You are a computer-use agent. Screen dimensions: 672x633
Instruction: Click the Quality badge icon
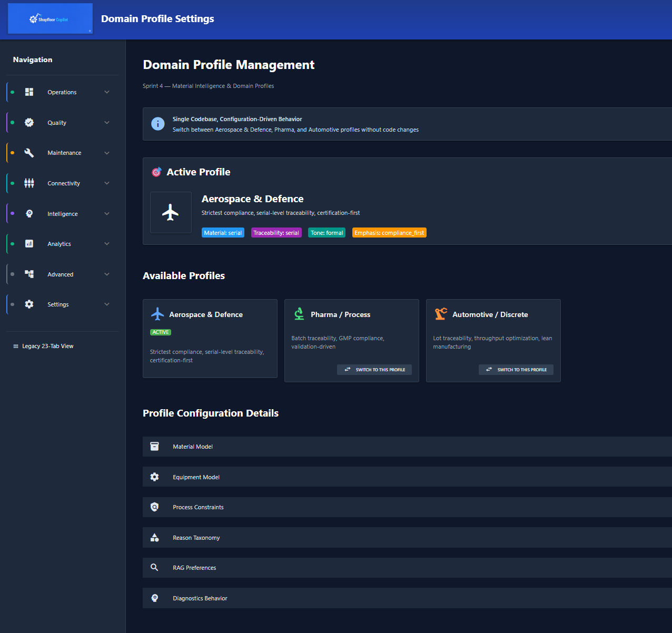tap(29, 123)
